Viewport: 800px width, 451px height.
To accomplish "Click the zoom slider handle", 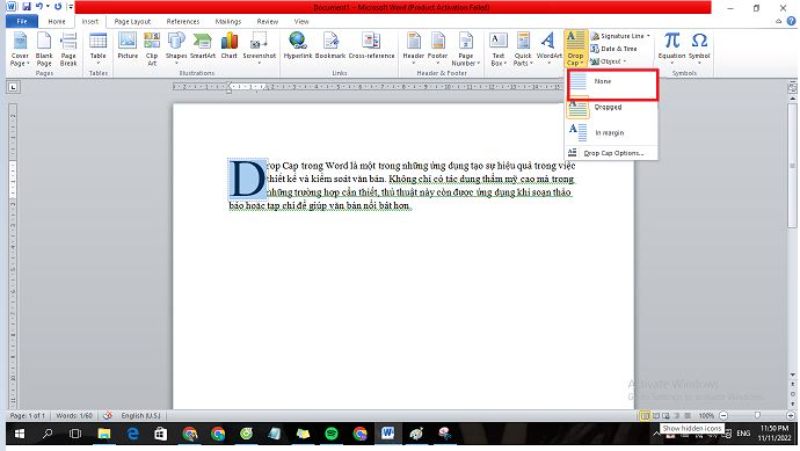I will click(757, 416).
